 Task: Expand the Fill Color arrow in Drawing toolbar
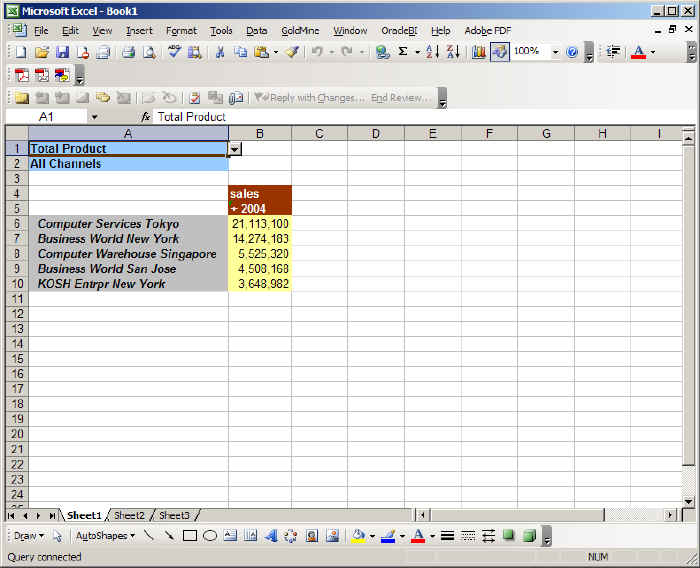tap(372, 535)
